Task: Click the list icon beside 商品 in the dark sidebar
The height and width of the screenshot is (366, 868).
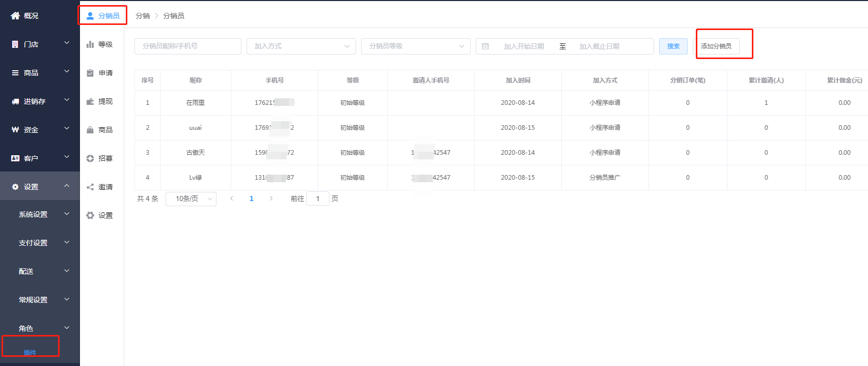Action: click(x=15, y=73)
